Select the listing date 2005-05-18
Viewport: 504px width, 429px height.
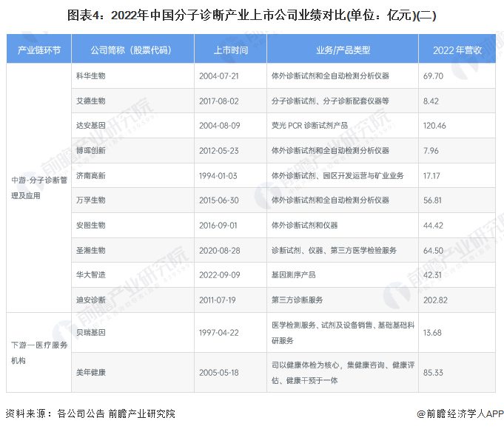[x=219, y=373]
